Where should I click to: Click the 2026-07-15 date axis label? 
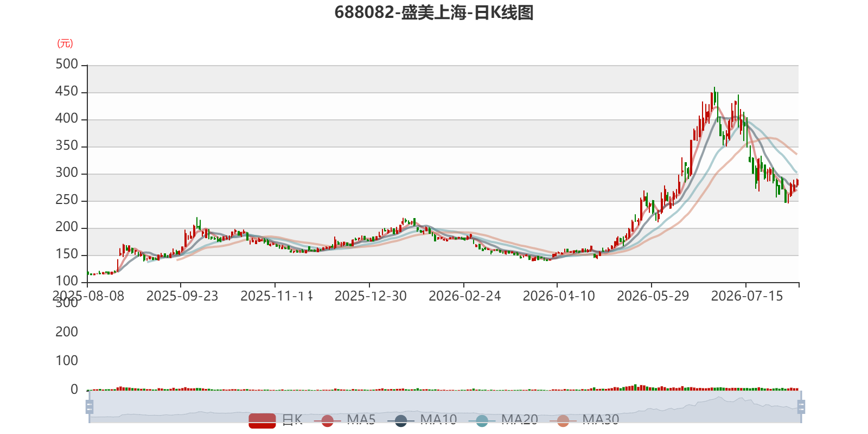(x=747, y=296)
